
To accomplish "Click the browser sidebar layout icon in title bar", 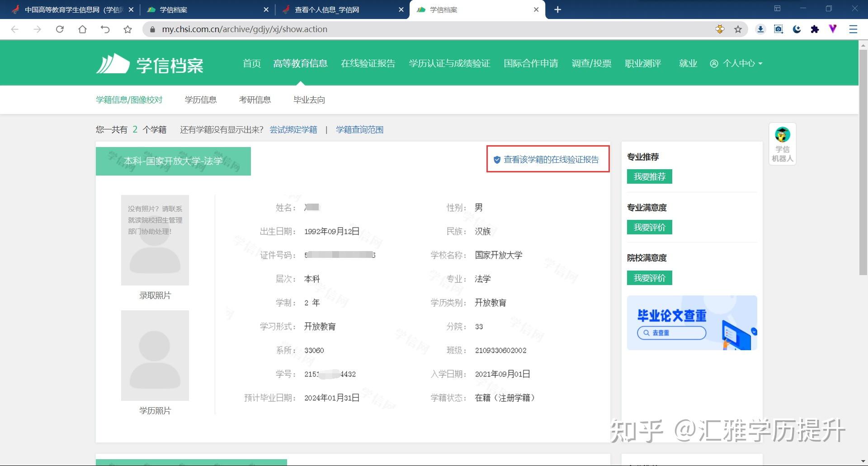I will tap(777, 9).
